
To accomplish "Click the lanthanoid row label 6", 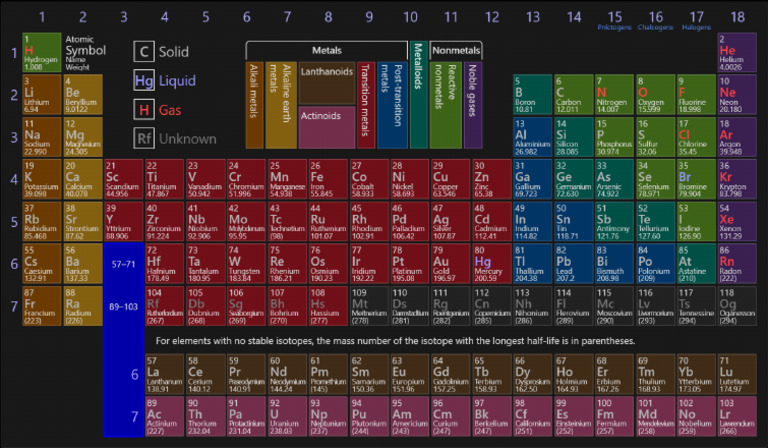I will [135, 375].
